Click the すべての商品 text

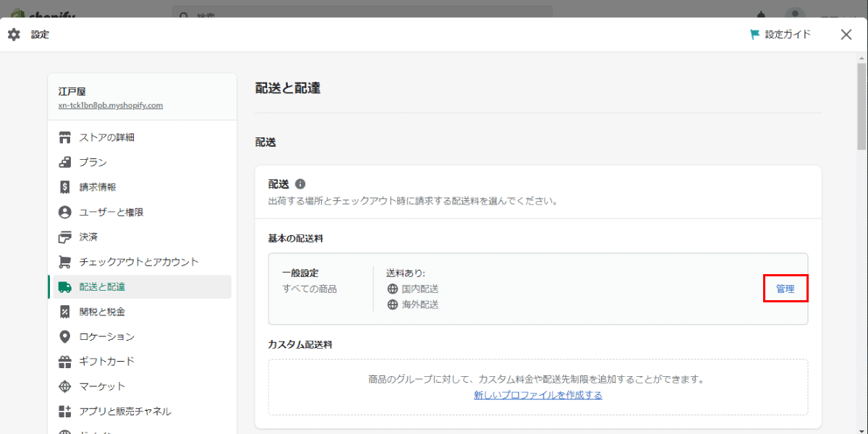coord(310,289)
